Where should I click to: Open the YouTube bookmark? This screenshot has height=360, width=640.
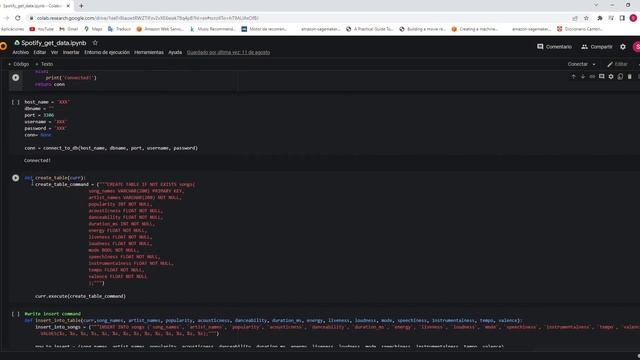pyautogui.click(x=42, y=29)
